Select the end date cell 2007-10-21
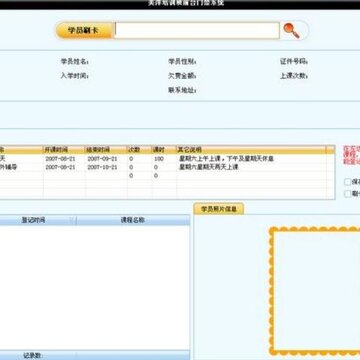This screenshot has width=360, height=360. (102, 167)
